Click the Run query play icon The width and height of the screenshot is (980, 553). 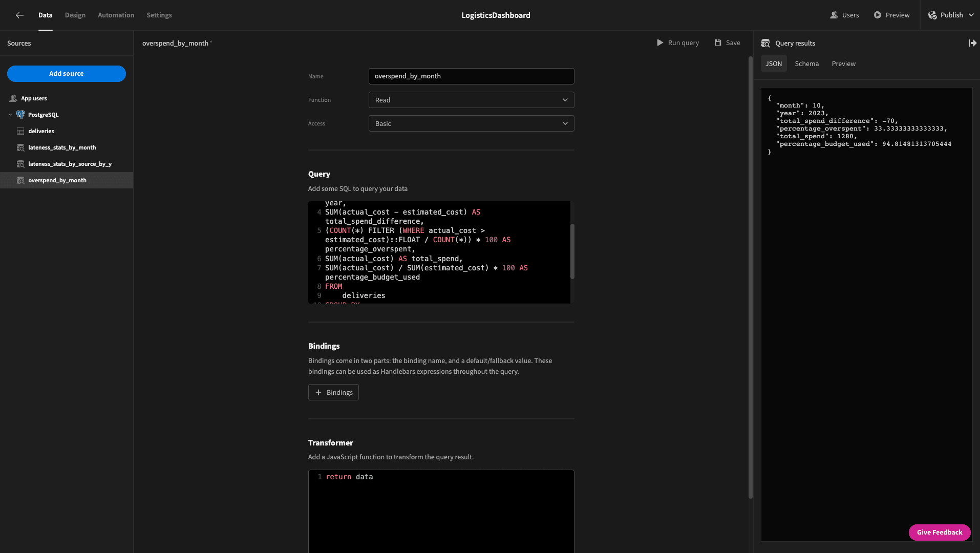[x=660, y=43]
